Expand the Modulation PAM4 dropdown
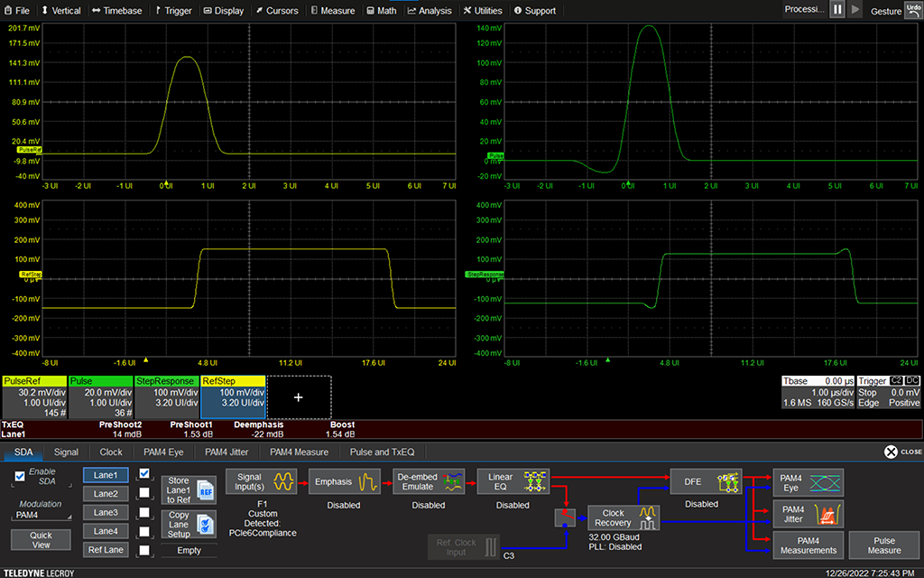The image size is (924, 578). point(42,516)
